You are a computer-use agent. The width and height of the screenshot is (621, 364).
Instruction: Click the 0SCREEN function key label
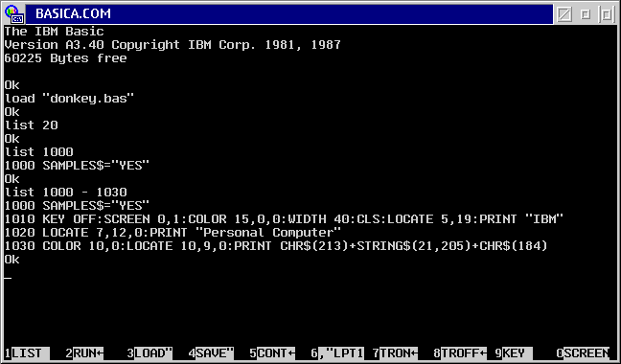coord(583,353)
